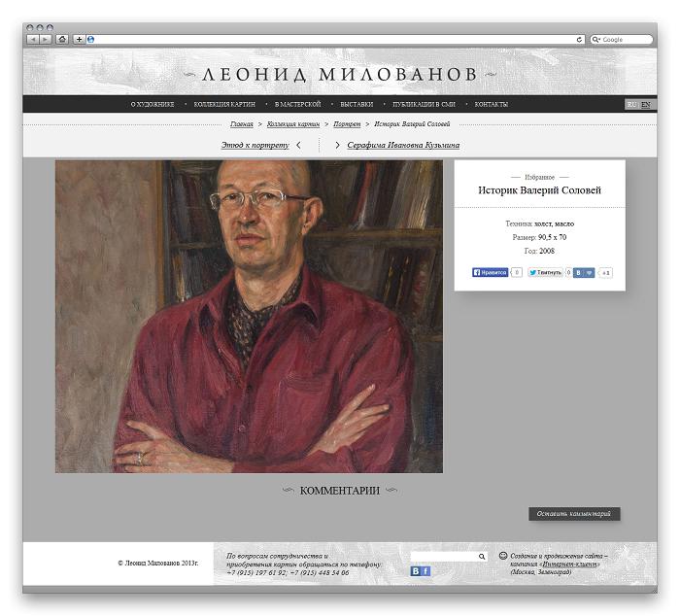The width and height of the screenshot is (680, 616).
Task: Go to next painting Серафима Ивановна Кузьмина
Action: [x=403, y=145]
